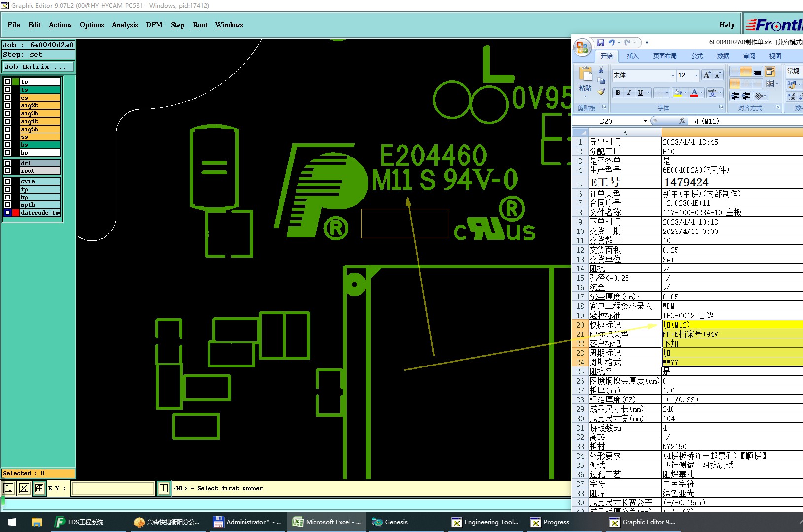Click the Excel Office button
This screenshot has width=803, height=532.
582,47
